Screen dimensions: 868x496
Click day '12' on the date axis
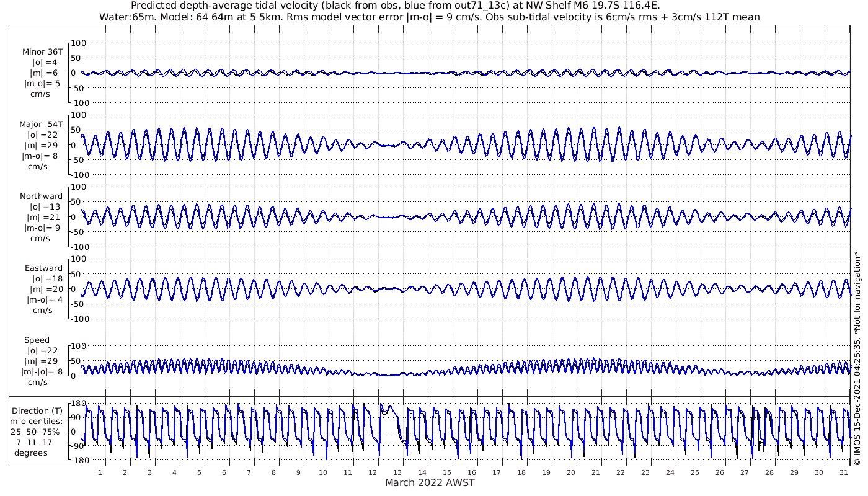(373, 472)
